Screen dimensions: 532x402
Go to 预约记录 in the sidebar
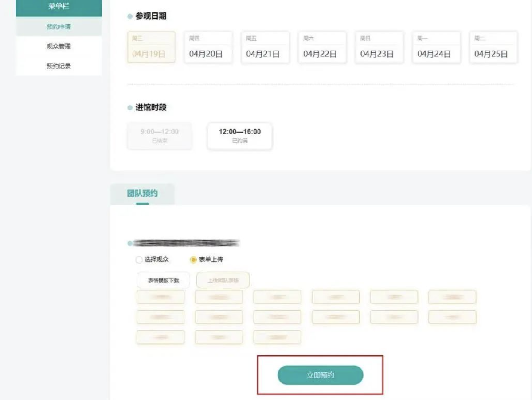tap(59, 66)
